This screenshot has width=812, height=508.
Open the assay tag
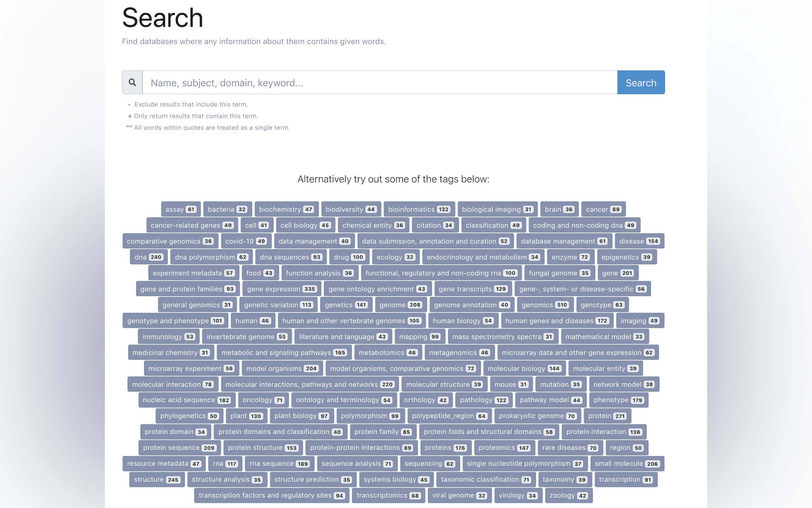pyautogui.click(x=180, y=209)
